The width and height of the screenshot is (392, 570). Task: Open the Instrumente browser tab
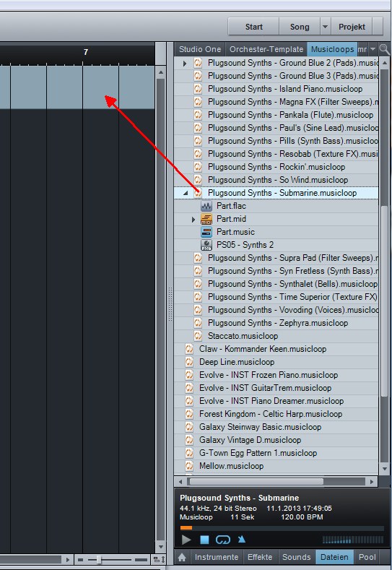217,557
